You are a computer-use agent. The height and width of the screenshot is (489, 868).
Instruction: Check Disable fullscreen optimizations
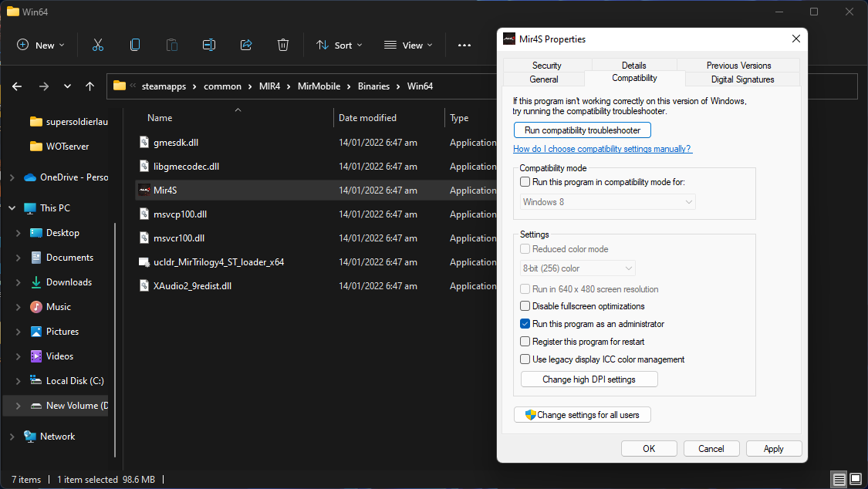[525, 306]
